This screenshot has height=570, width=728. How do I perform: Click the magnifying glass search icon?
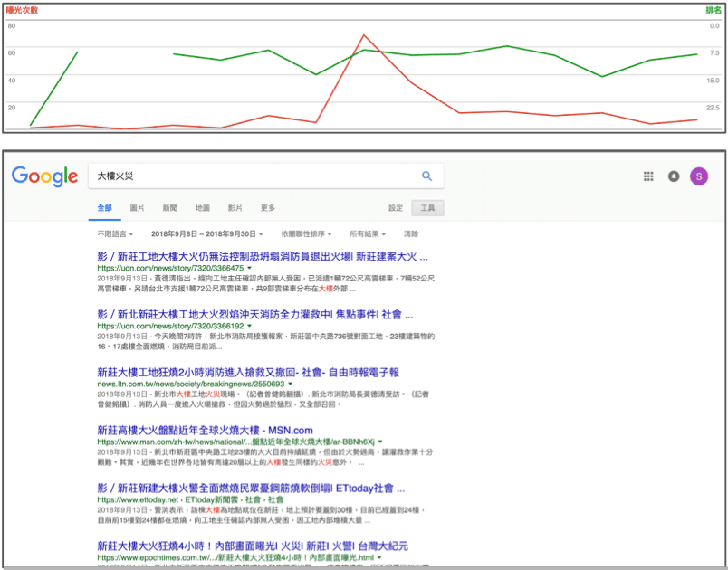[x=426, y=176]
